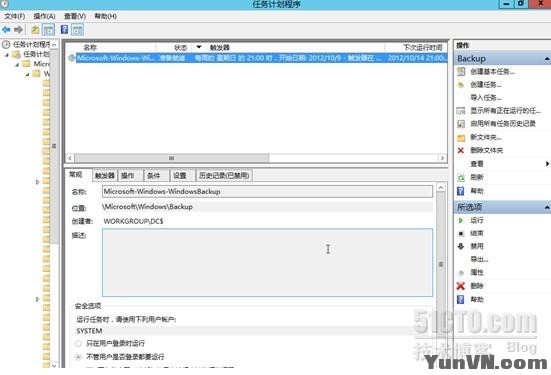Click the red X 删除 icon in 所选项
Viewport: 551px width, 375px height.
coord(461,286)
